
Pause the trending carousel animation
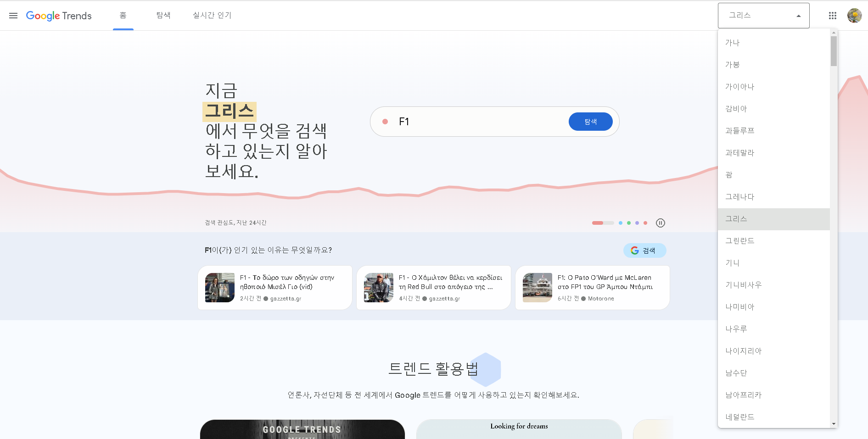(x=661, y=223)
